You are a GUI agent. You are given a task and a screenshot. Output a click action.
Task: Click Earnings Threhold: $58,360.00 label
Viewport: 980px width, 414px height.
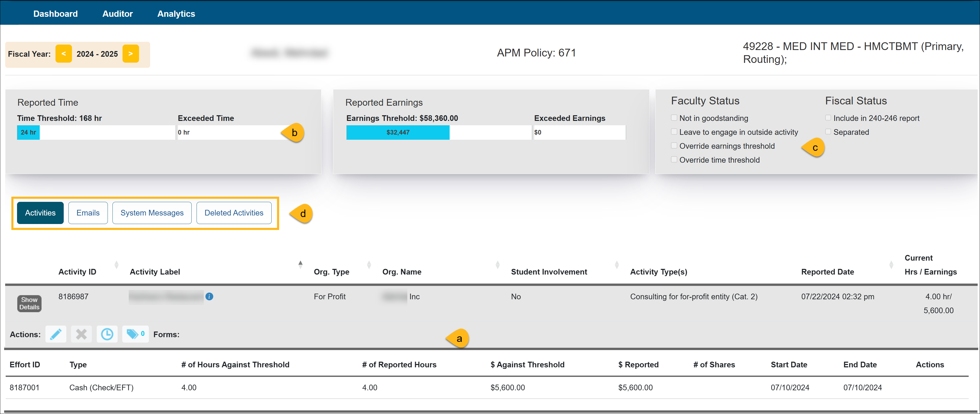tap(402, 118)
